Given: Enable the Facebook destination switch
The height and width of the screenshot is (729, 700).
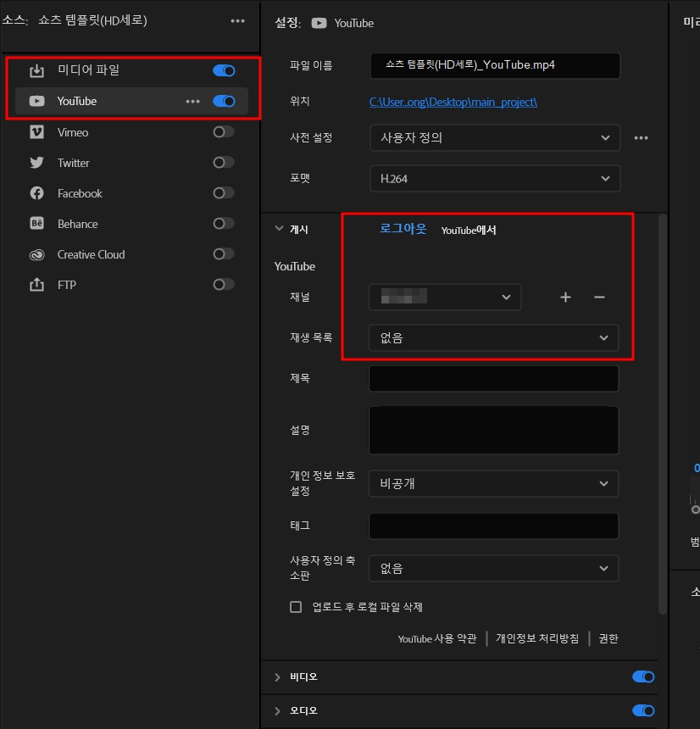Looking at the screenshot, I should click(224, 193).
